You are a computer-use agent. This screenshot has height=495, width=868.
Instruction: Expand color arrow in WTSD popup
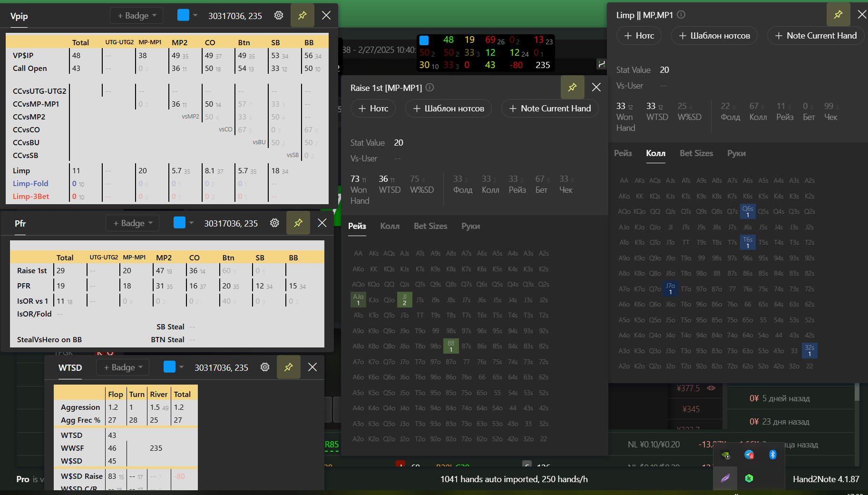point(181,367)
